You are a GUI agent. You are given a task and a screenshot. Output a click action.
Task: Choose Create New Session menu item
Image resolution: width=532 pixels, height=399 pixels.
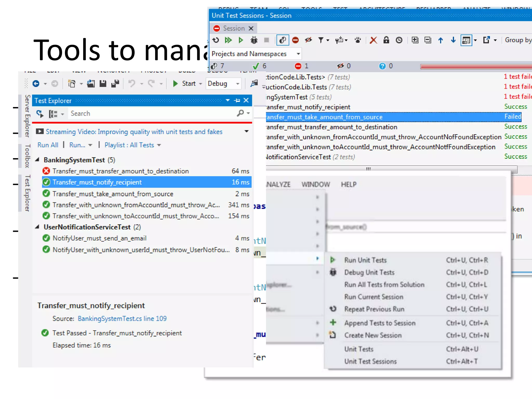[413, 335]
